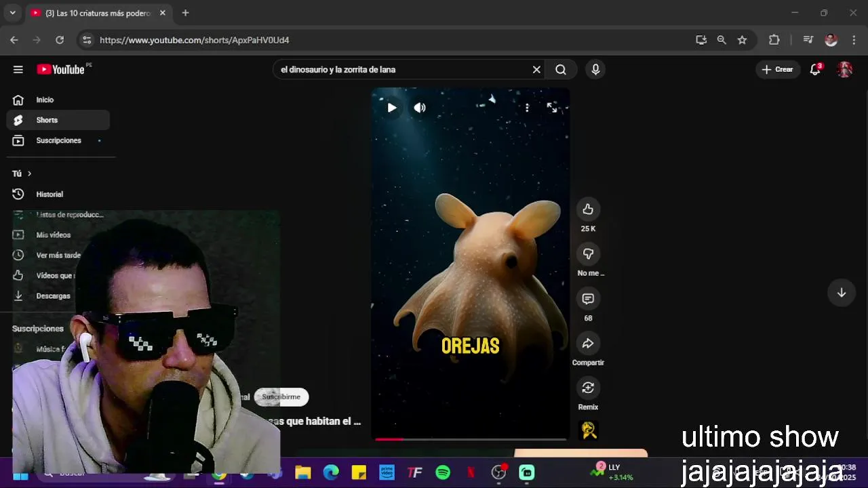Open a new browser tab

[185, 13]
